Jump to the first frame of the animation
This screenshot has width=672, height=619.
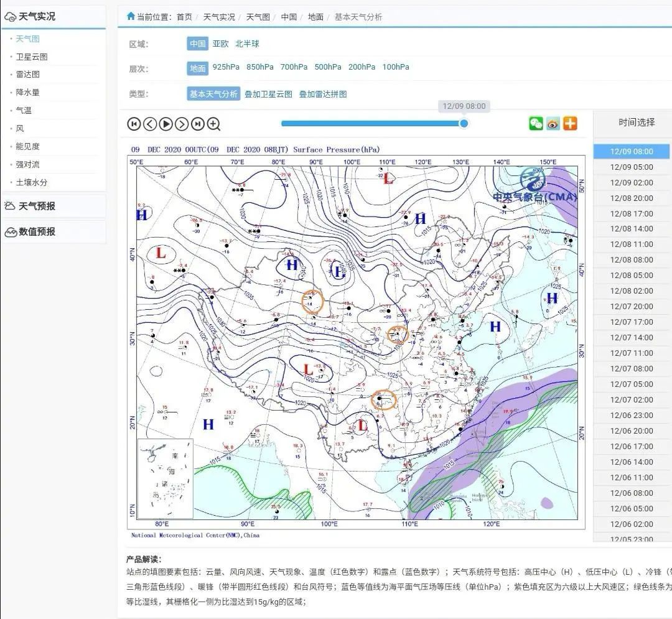tap(134, 124)
